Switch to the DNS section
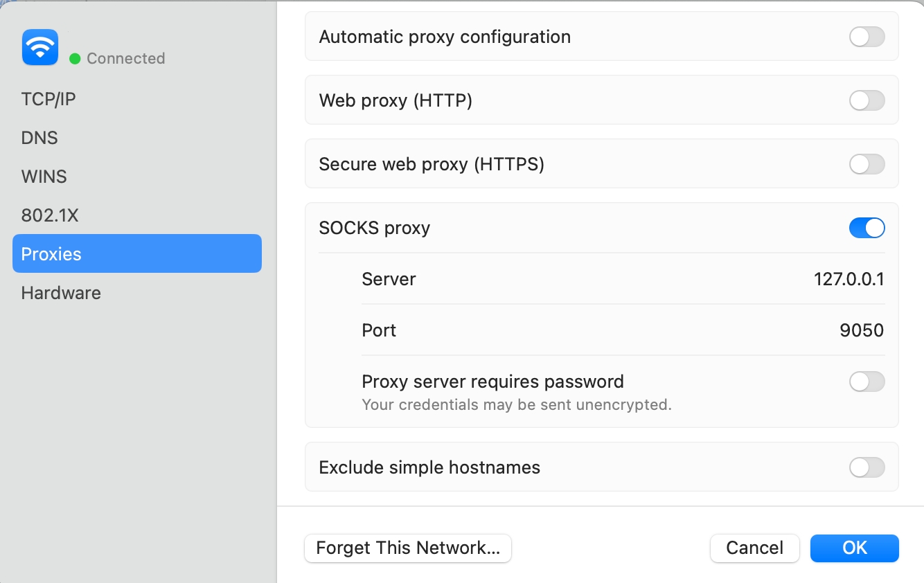 (x=39, y=138)
